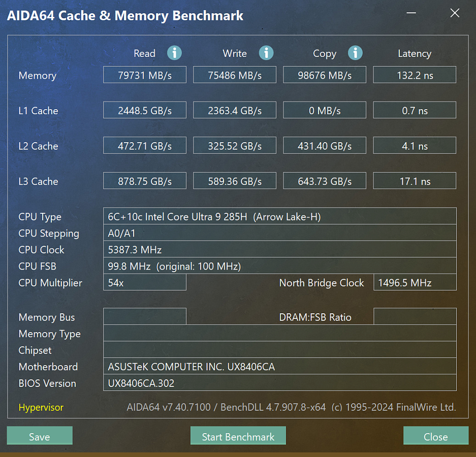Screen dimensions: 476x457
Task: Click the Latency column header
Action: tap(415, 54)
